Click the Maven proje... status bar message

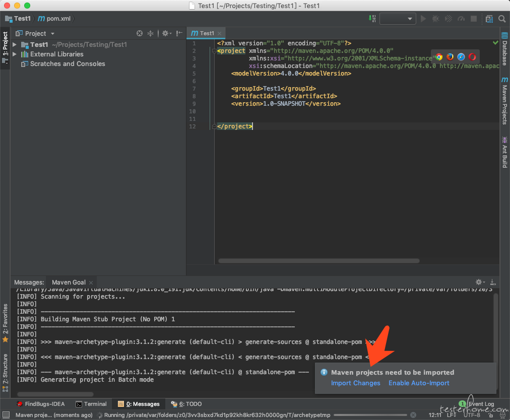pos(54,415)
